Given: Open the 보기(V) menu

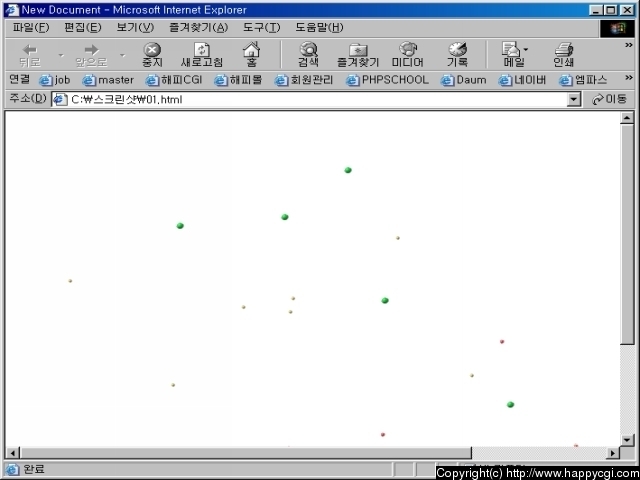Looking at the screenshot, I should [135, 28].
